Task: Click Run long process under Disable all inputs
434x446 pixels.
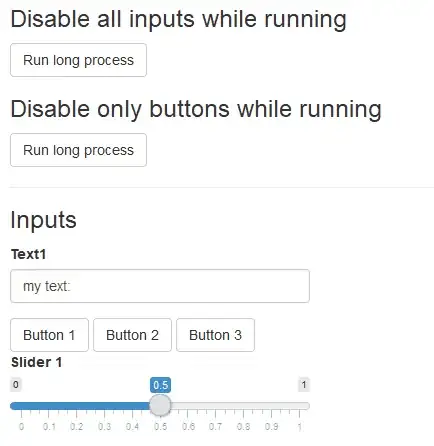Action: tap(78, 60)
